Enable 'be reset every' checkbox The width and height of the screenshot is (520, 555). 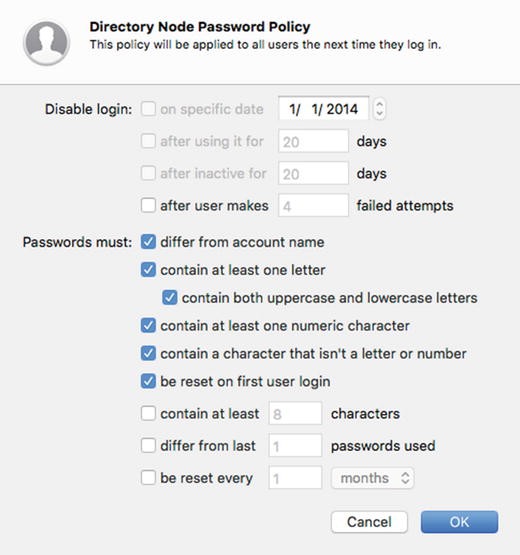pos(148,477)
